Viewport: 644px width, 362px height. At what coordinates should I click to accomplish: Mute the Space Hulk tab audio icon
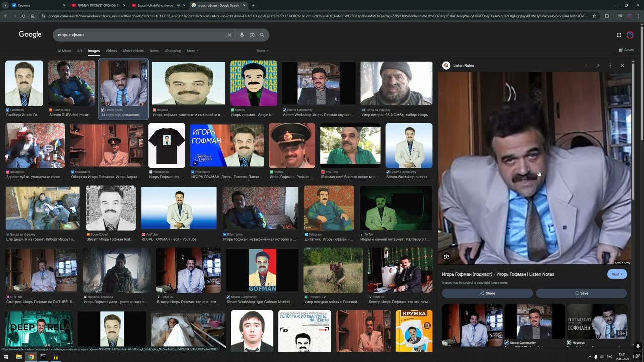[178, 5]
